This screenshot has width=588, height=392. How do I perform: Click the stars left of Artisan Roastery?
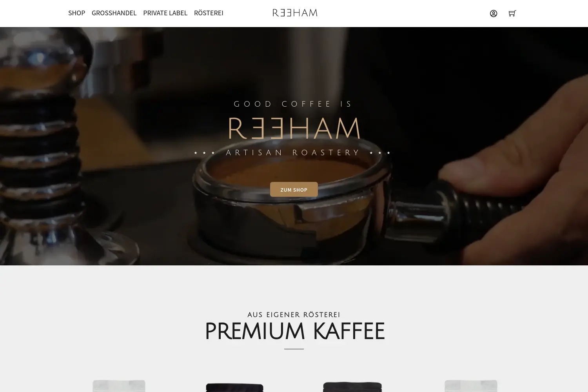205,153
